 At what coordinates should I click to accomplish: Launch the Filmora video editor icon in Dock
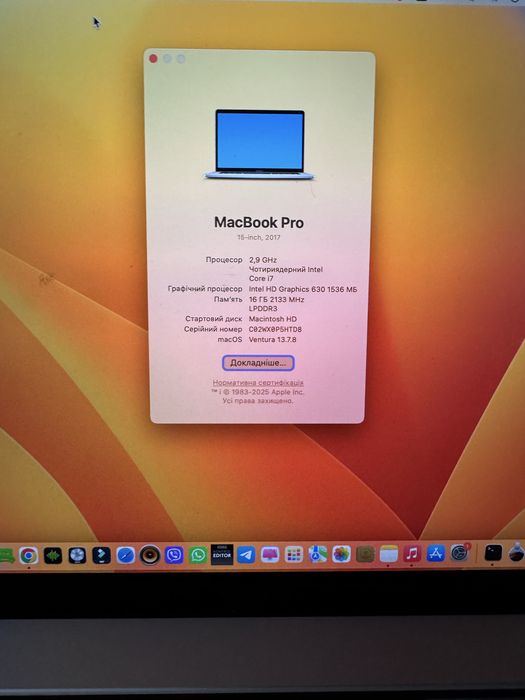click(x=101, y=555)
